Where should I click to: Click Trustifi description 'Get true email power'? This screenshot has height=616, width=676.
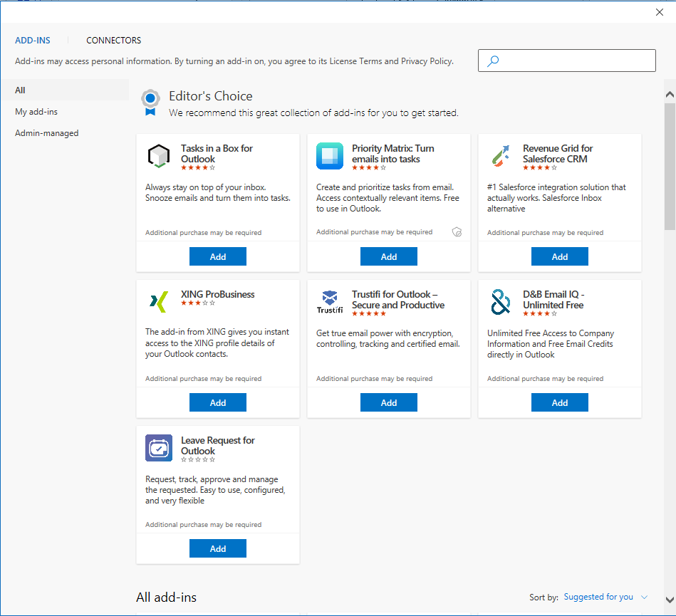pyautogui.click(x=388, y=339)
